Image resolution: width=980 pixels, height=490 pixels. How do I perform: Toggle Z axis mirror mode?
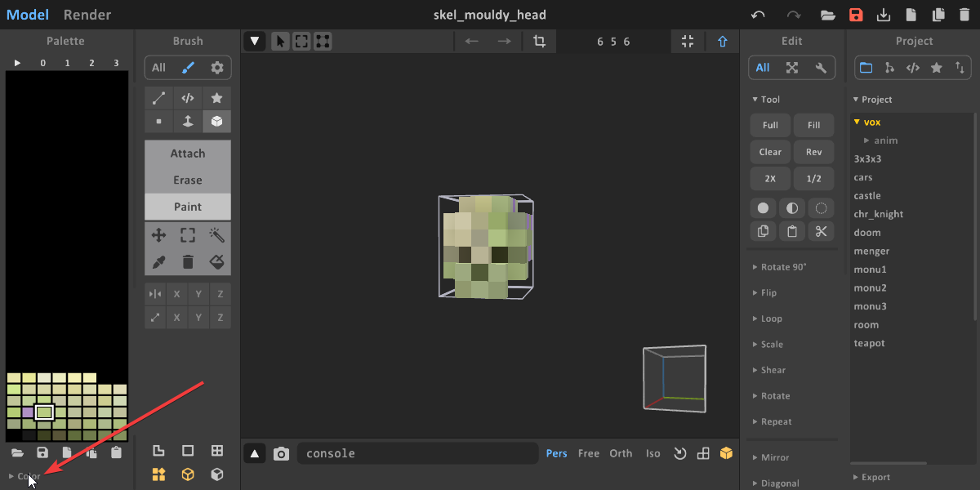pos(220,294)
